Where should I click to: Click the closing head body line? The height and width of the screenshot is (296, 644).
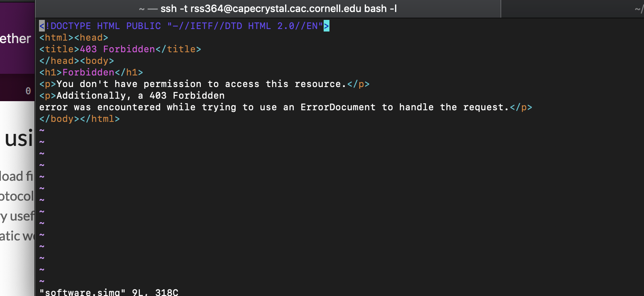click(76, 61)
